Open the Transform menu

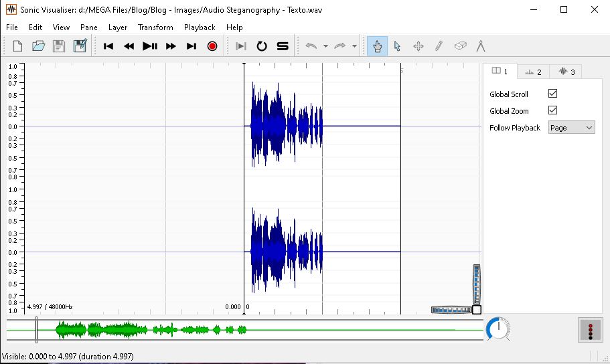pyautogui.click(x=155, y=27)
